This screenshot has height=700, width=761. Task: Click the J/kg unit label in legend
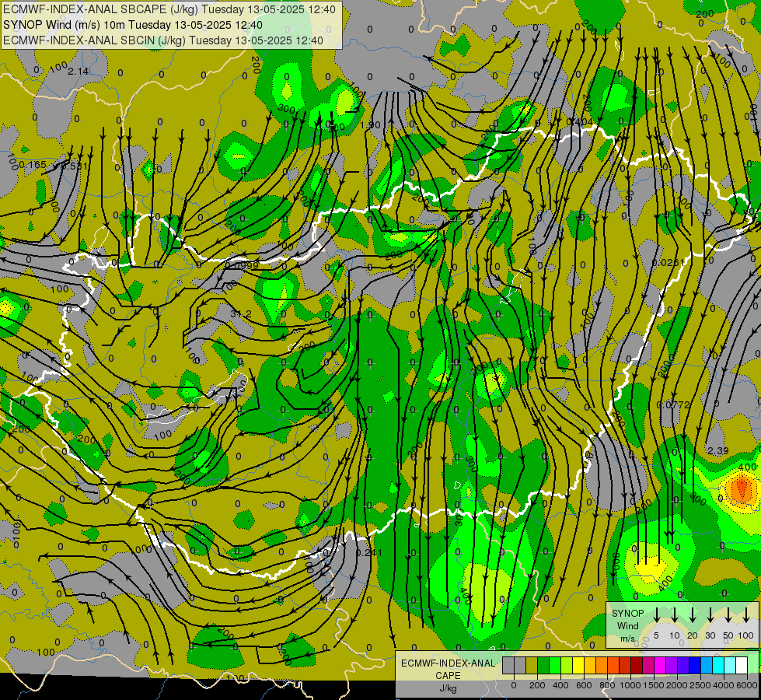tap(448, 688)
